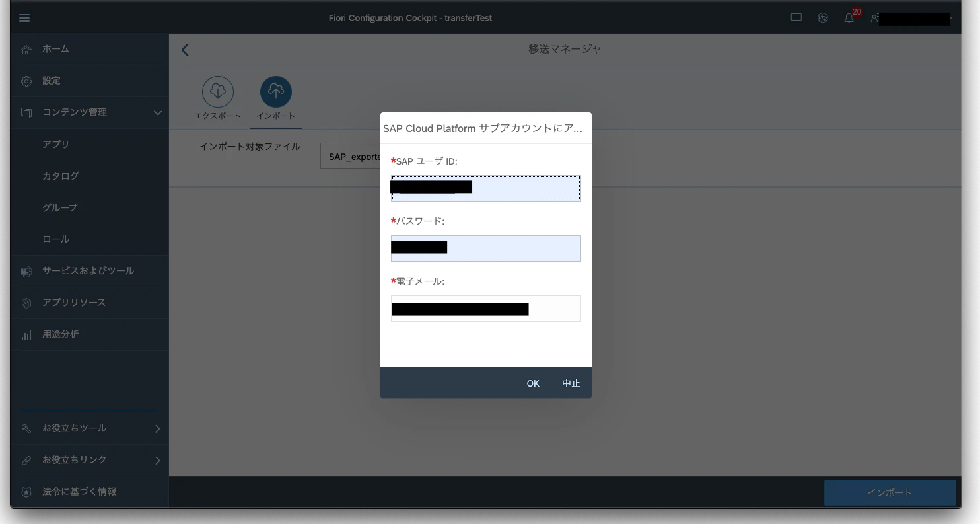The height and width of the screenshot is (524, 980).
Task: Expand the お役立ちリンク arrow
Action: point(158,460)
